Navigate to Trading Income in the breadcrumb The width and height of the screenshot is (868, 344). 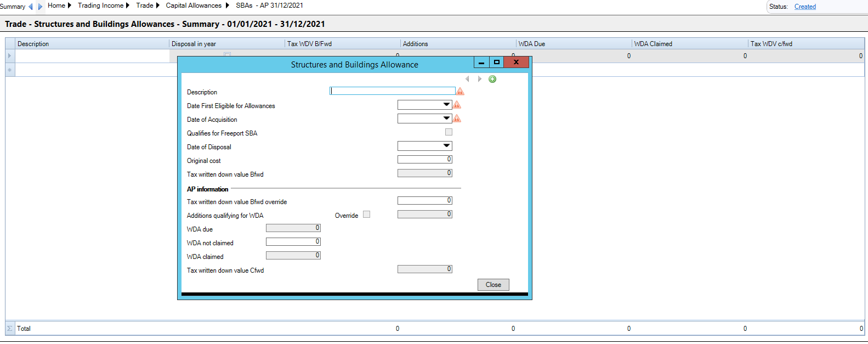tap(101, 5)
